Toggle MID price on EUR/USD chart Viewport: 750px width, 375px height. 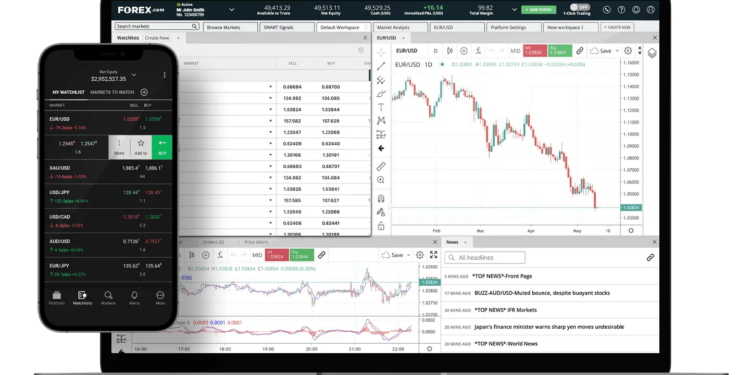515,51
